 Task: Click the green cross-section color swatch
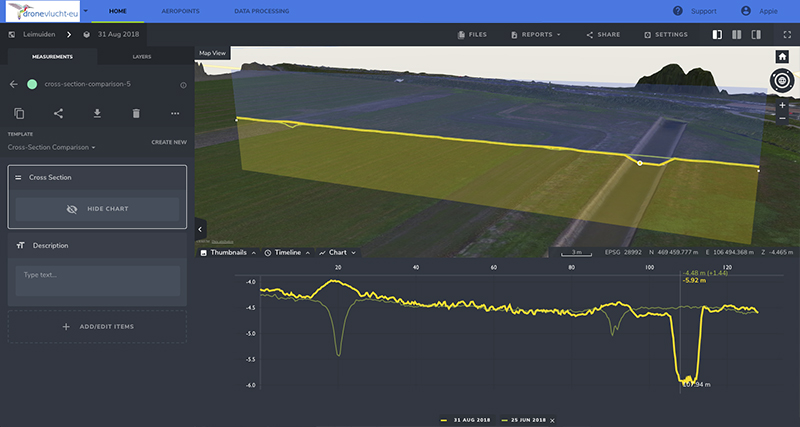click(x=32, y=84)
